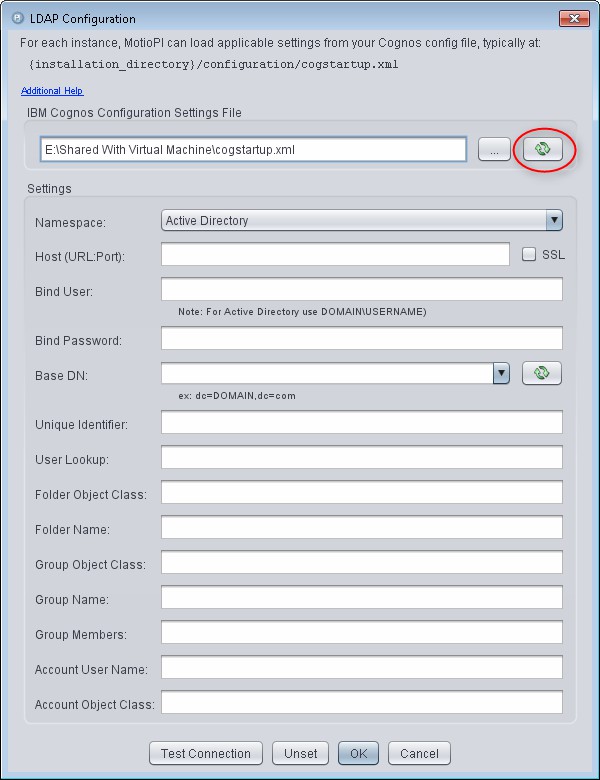The width and height of the screenshot is (600, 780).
Task: Click the Group Object Class field
Action: click(x=362, y=562)
